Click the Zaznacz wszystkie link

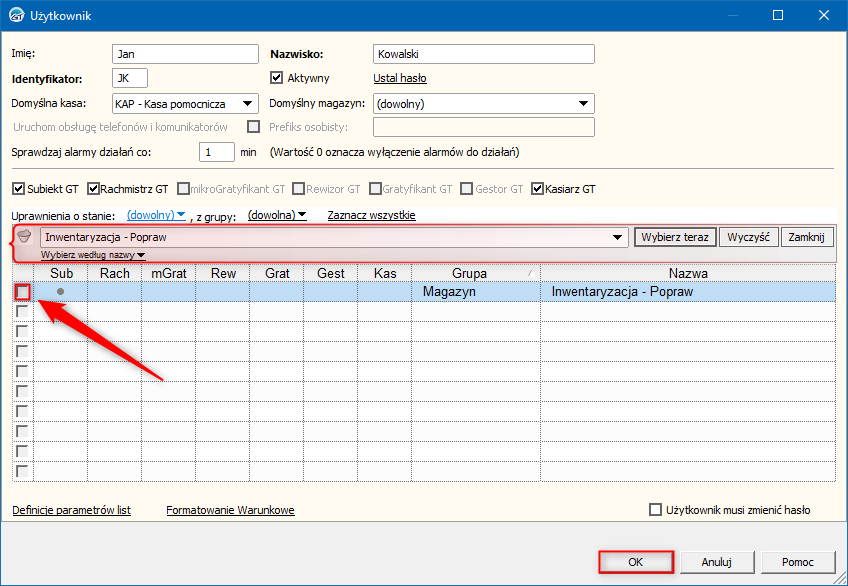tap(372, 215)
